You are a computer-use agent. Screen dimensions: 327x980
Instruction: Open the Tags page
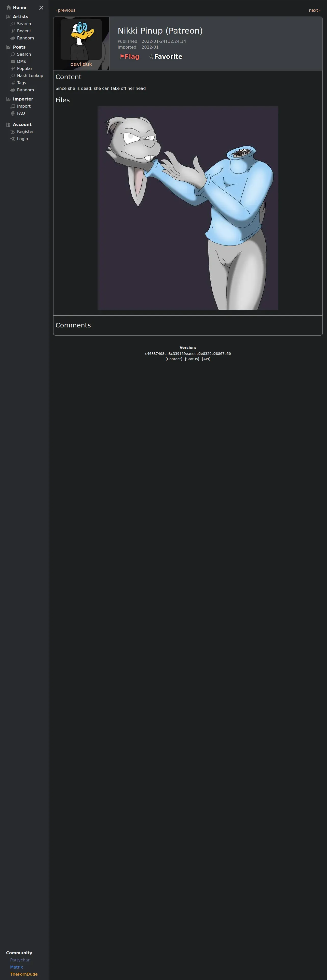(22, 83)
